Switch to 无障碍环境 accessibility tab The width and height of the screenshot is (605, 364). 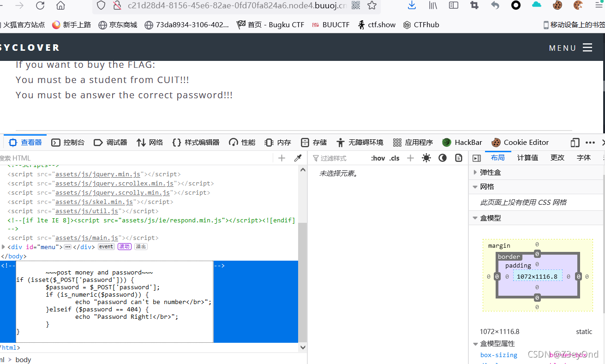(x=360, y=143)
